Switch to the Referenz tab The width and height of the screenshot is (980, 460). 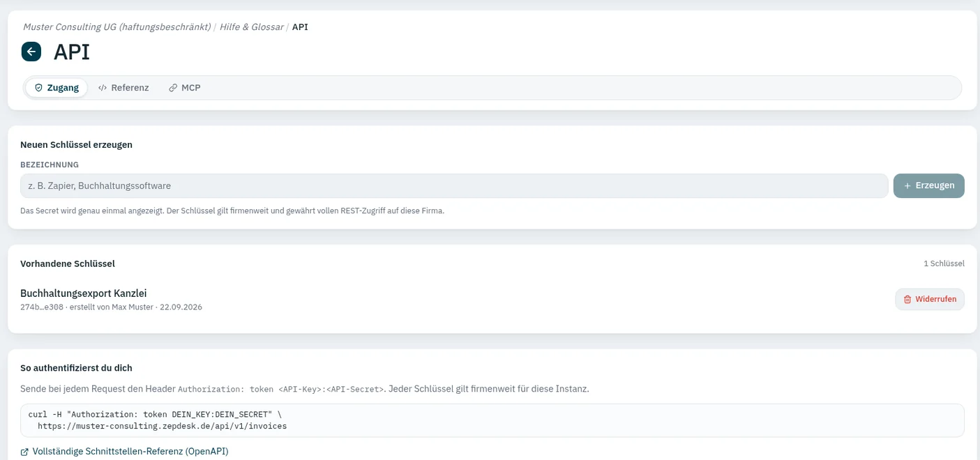tap(123, 88)
